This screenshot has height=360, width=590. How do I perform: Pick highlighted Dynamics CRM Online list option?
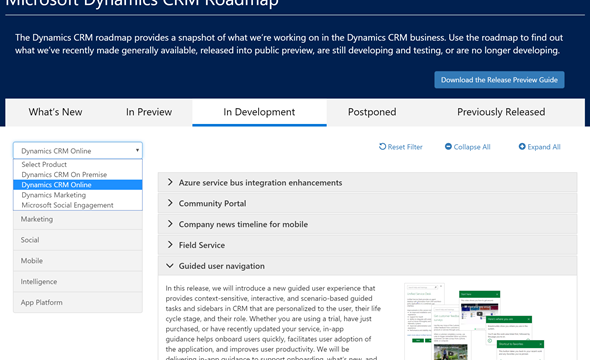78,185
